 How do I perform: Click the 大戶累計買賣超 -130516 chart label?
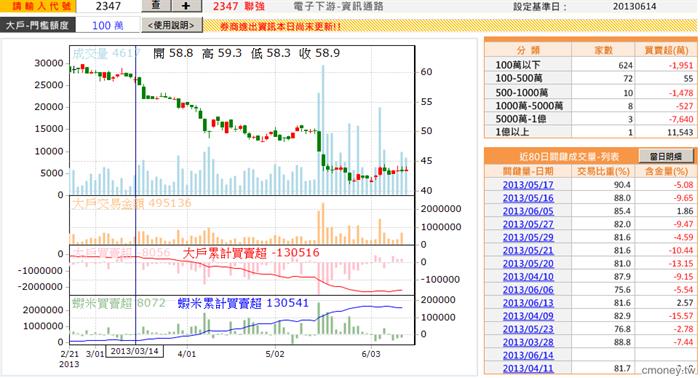point(251,253)
